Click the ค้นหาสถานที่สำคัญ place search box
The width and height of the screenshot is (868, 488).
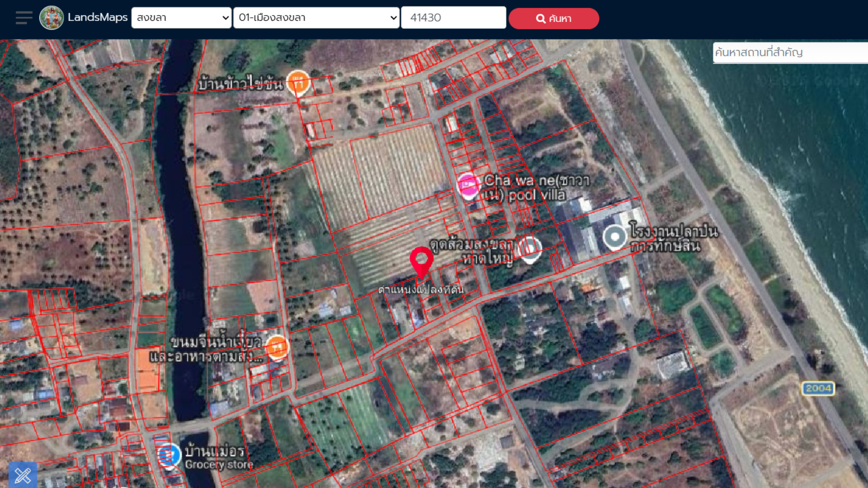[x=790, y=53]
